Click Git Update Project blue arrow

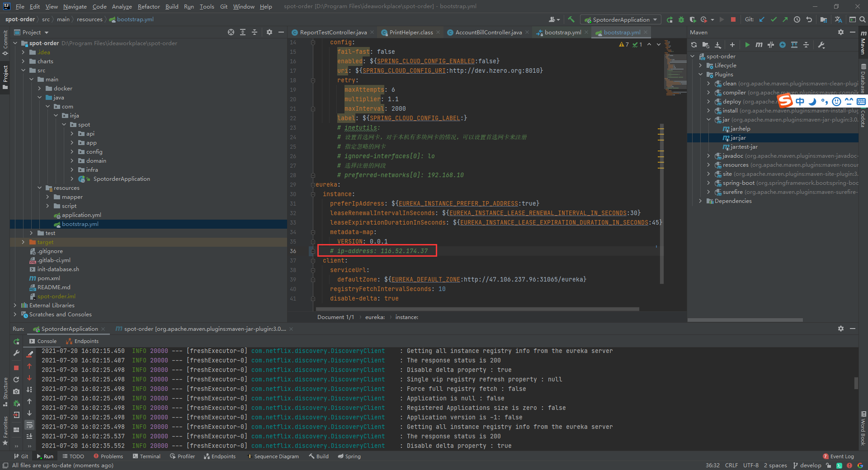(x=762, y=19)
